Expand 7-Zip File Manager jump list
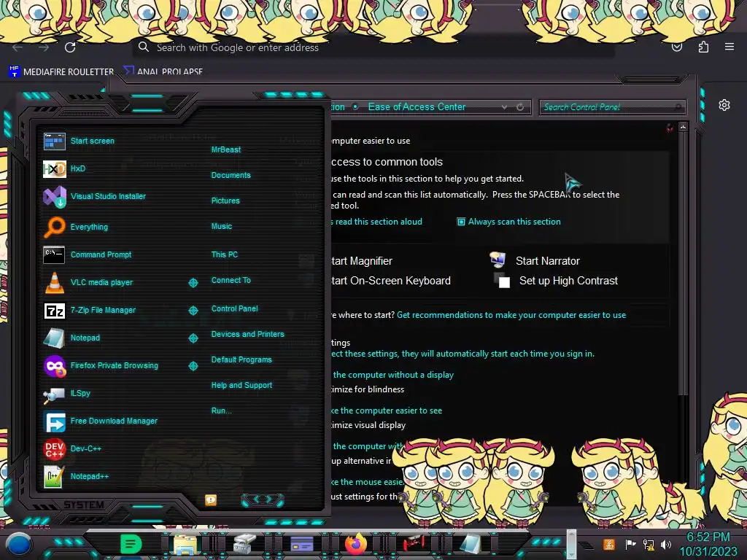The height and width of the screenshot is (560, 747). pos(193,311)
